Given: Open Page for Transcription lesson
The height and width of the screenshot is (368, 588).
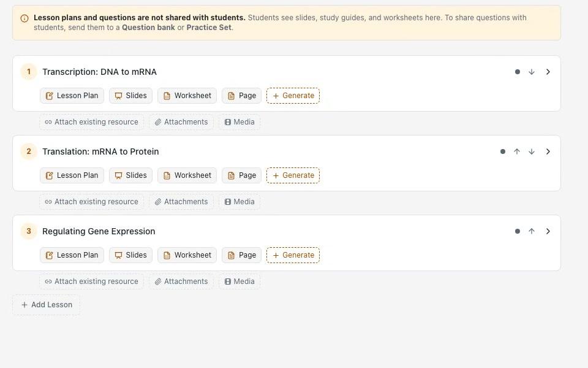Looking at the screenshot, I should coord(241,96).
